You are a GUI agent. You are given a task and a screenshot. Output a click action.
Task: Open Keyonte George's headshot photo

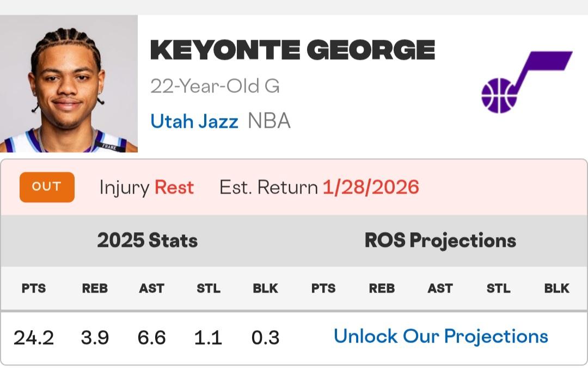coord(69,84)
